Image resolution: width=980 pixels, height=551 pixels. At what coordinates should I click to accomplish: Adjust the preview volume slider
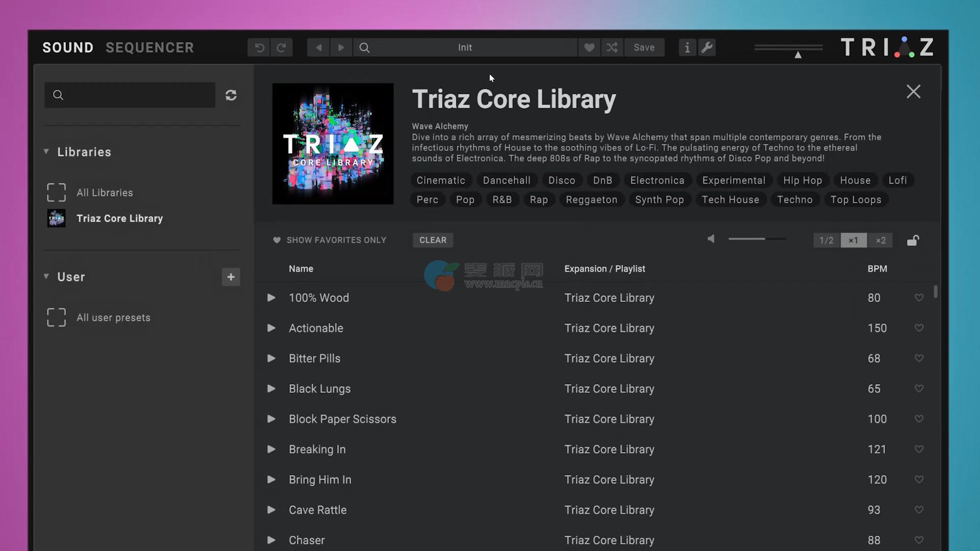click(757, 239)
